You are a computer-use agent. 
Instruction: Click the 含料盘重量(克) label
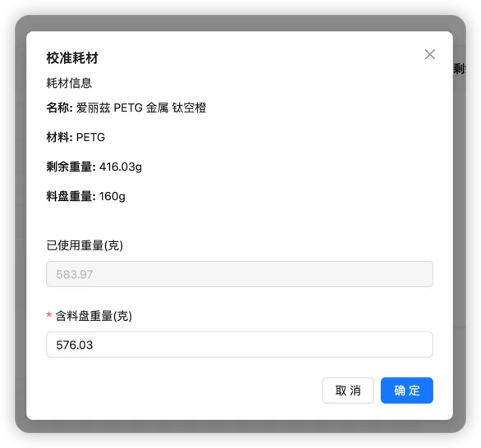(94, 316)
